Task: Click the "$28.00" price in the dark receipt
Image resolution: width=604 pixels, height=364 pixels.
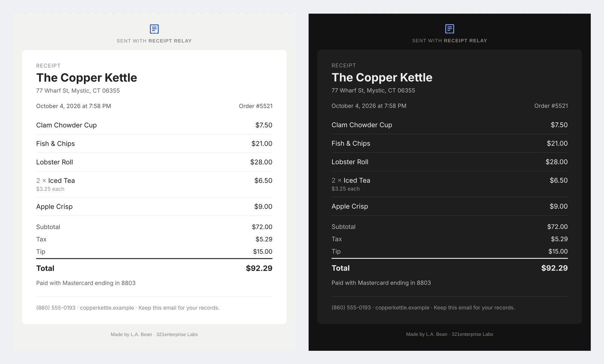Action: click(556, 162)
